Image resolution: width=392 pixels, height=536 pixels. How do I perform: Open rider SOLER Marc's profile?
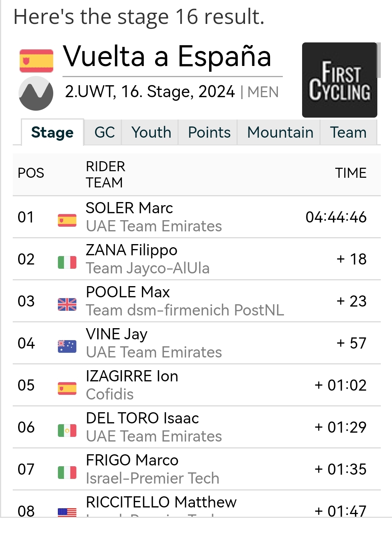tap(129, 208)
